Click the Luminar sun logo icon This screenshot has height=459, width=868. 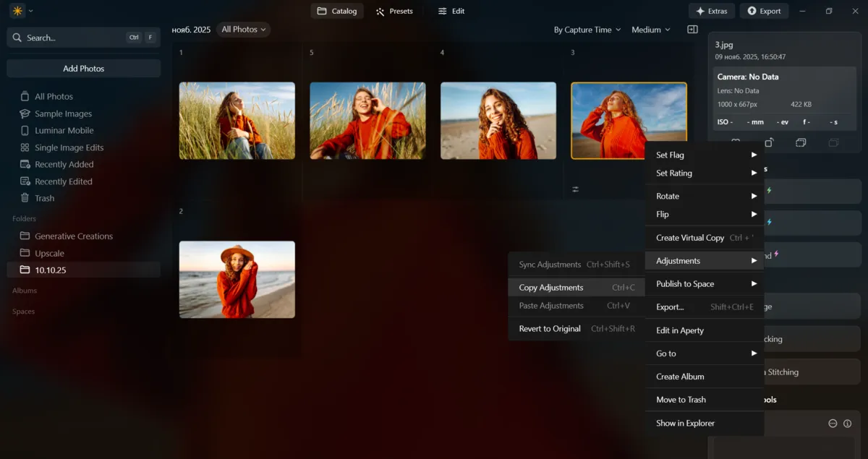click(x=17, y=11)
